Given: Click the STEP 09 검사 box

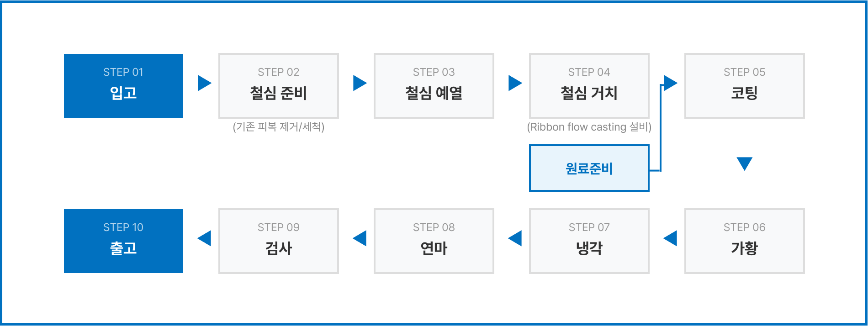Looking at the screenshot, I should [x=279, y=241].
